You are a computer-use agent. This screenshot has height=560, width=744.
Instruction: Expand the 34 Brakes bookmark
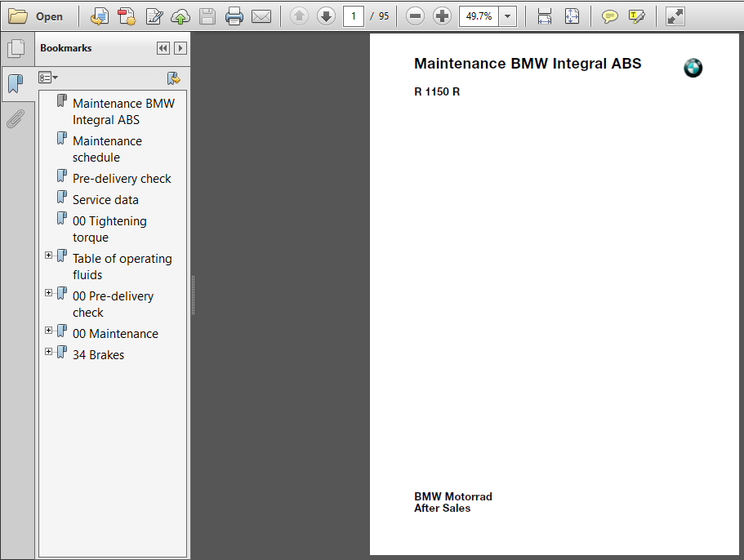click(x=48, y=351)
